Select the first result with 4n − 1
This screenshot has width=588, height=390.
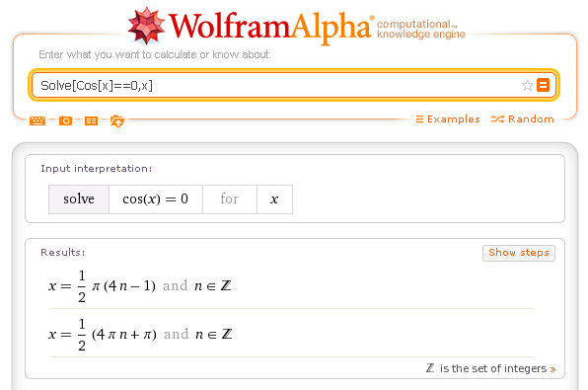coord(139,286)
